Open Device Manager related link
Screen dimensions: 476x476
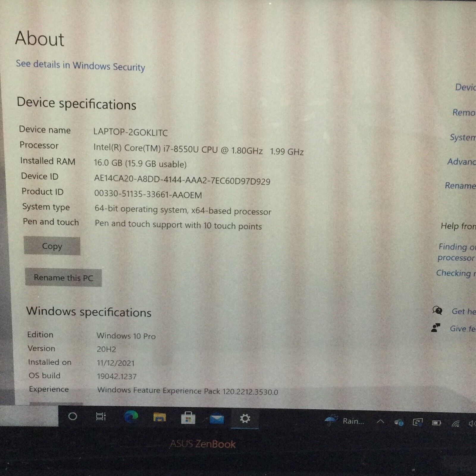pyautogui.click(x=465, y=87)
